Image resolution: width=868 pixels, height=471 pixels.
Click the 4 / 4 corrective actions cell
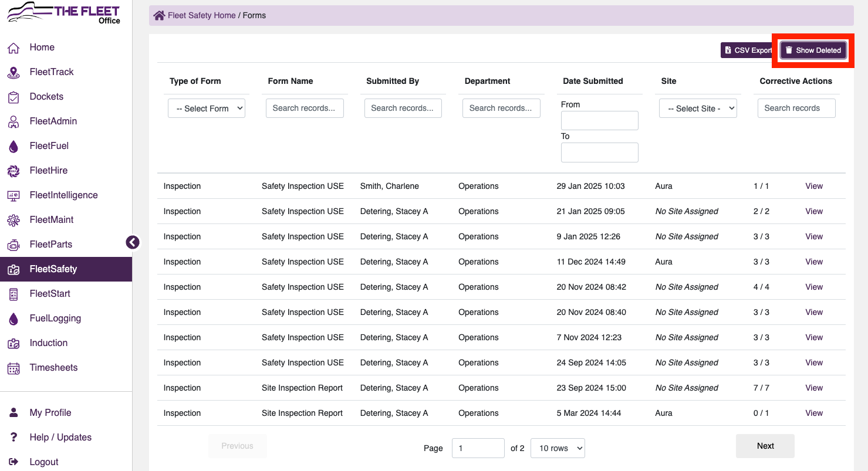pos(761,287)
